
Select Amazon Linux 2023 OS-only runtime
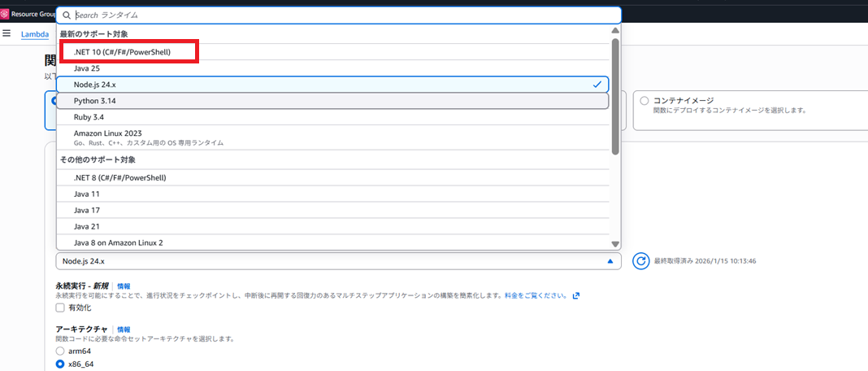(332, 137)
